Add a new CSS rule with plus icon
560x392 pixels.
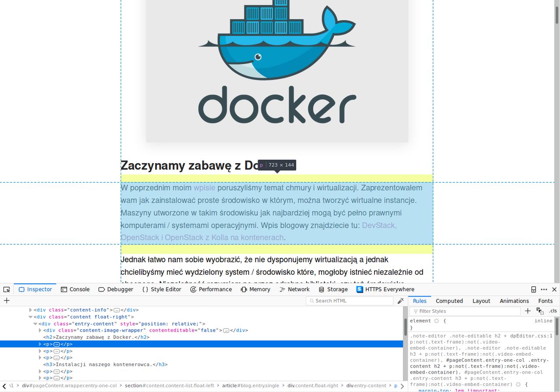528,311
